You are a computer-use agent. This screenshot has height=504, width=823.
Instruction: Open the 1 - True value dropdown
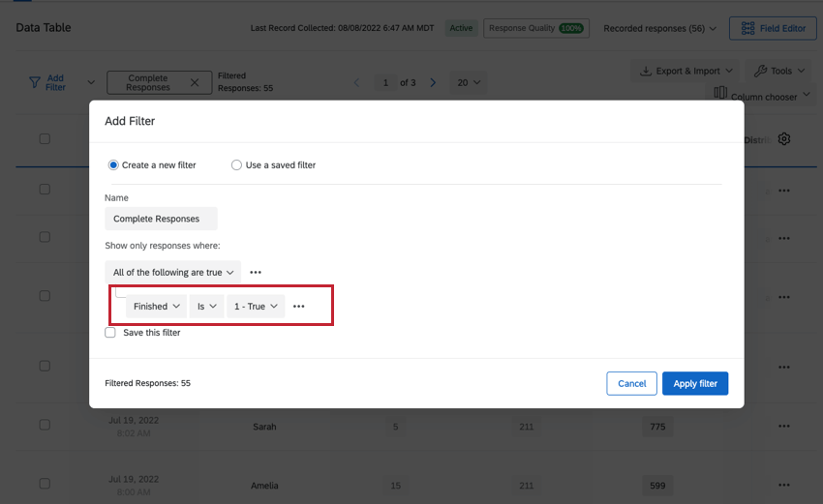pyautogui.click(x=256, y=307)
